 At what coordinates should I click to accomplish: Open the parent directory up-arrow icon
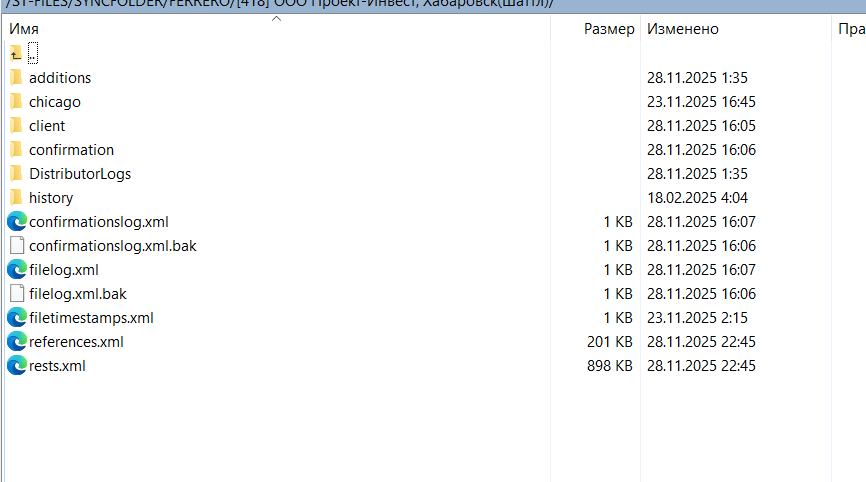click(16, 54)
